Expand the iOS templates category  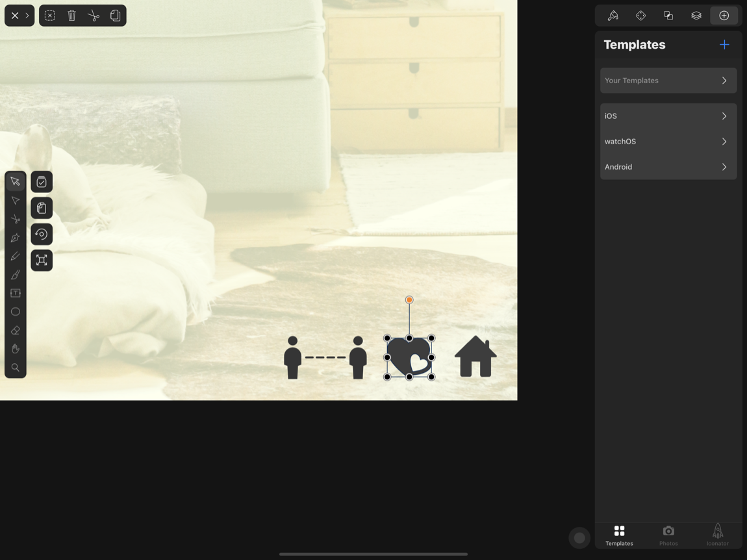(x=668, y=116)
